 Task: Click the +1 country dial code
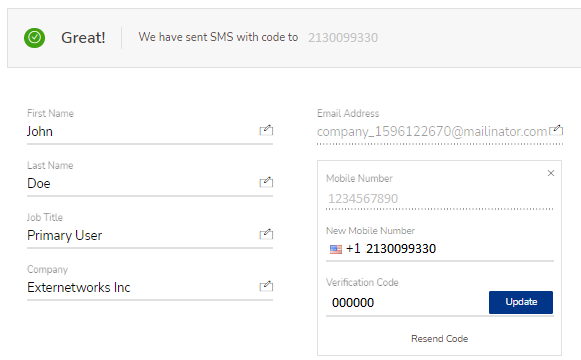(x=353, y=249)
